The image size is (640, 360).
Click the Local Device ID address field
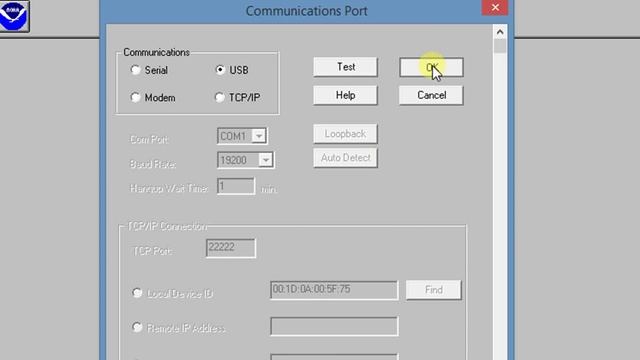pyautogui.click(x=334, y=290)
